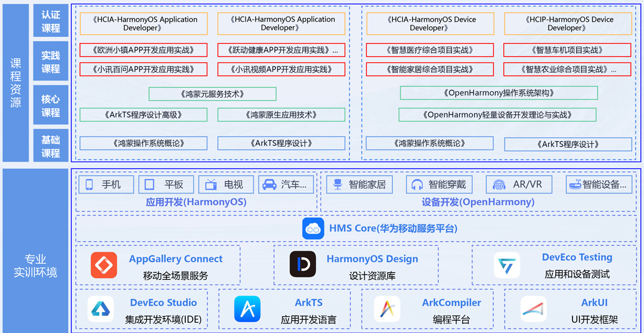Select the 核心课程 category tab

click(x=51, y=105)
